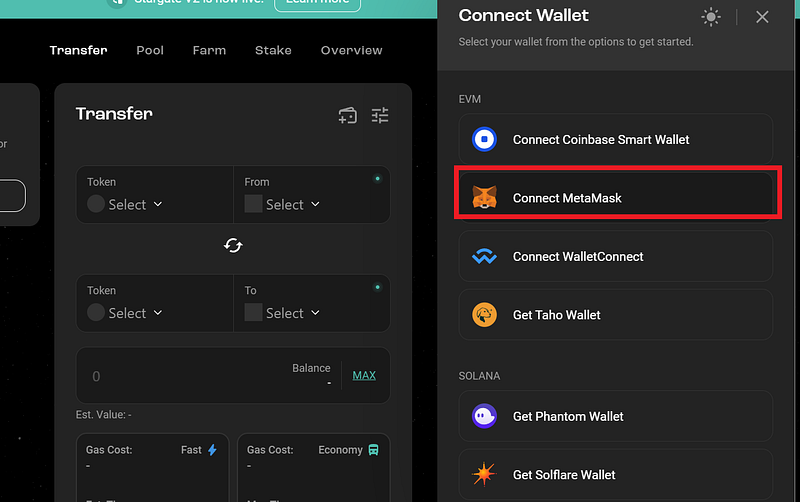This screenshot has height=502, width=800.
Task: Click the Phantom ghost icon
Action: pos(484,416)
